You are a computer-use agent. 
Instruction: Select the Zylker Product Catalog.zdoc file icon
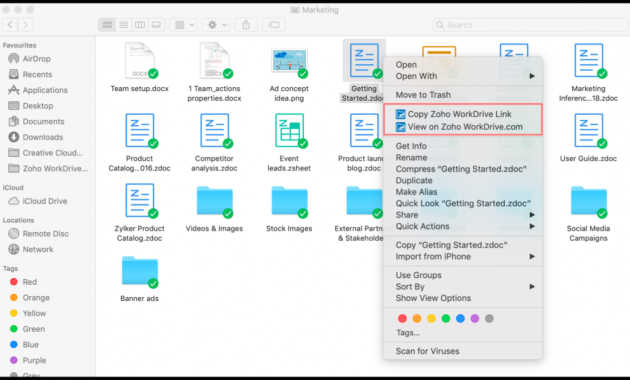(x=140, y=201)
